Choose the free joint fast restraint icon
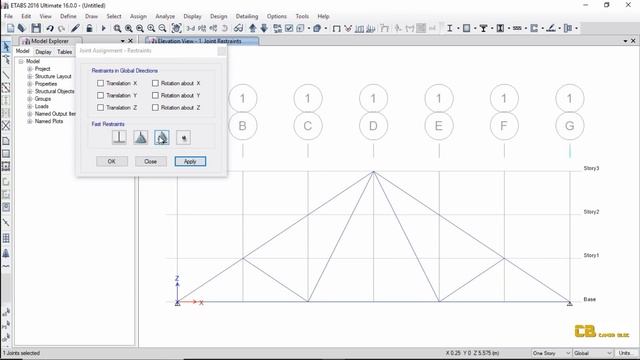Screen dimensions: 640x360 (x=183, y=138)
